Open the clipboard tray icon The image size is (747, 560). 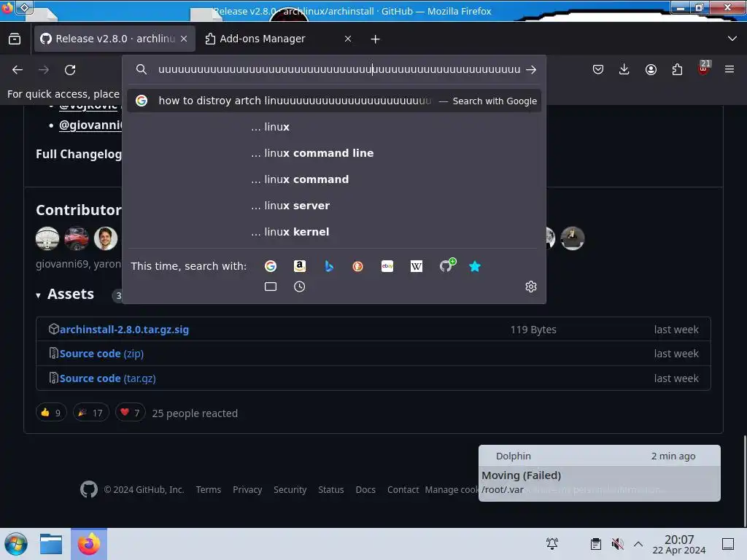(595, 544)
